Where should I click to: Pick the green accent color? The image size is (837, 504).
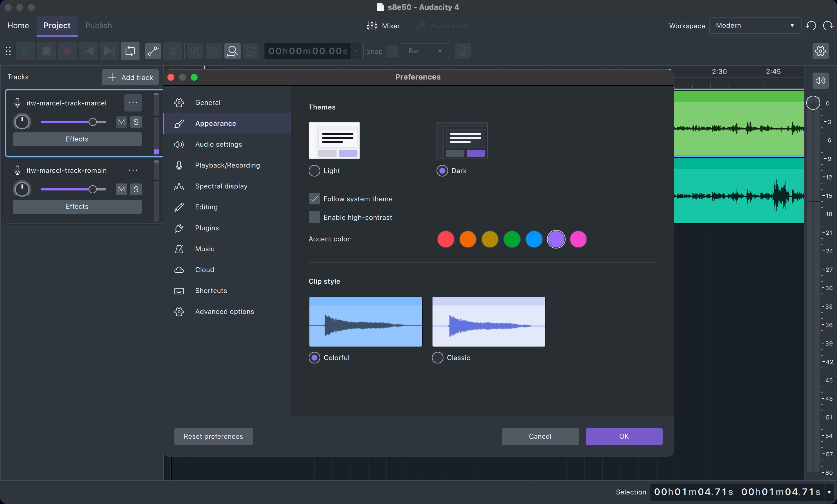coord(512,239)
